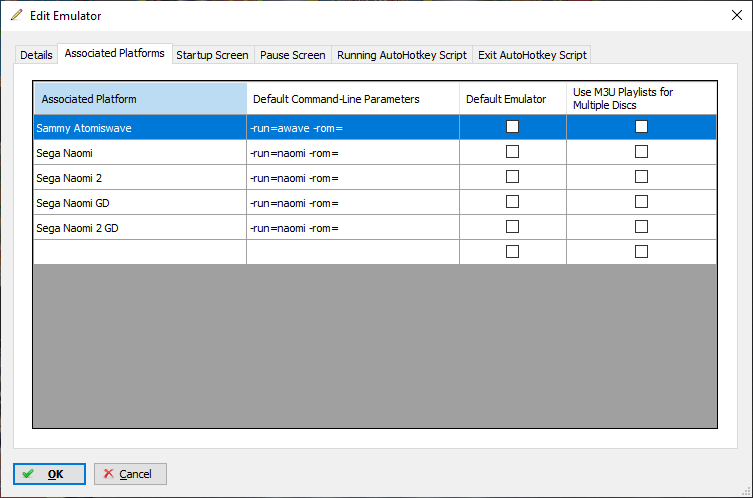The width and height of the screenshot is (753, 498).
Task: Open the Pause Screen tab
Action: coord(292,55)
